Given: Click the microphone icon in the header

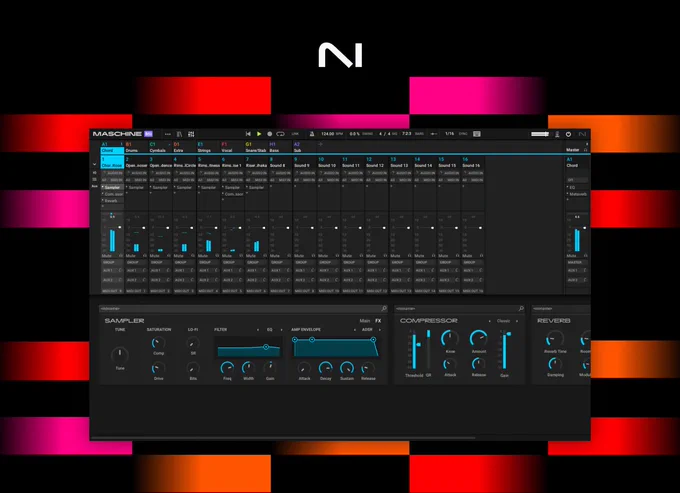Looking at the screenshot, I should (557, 134).
